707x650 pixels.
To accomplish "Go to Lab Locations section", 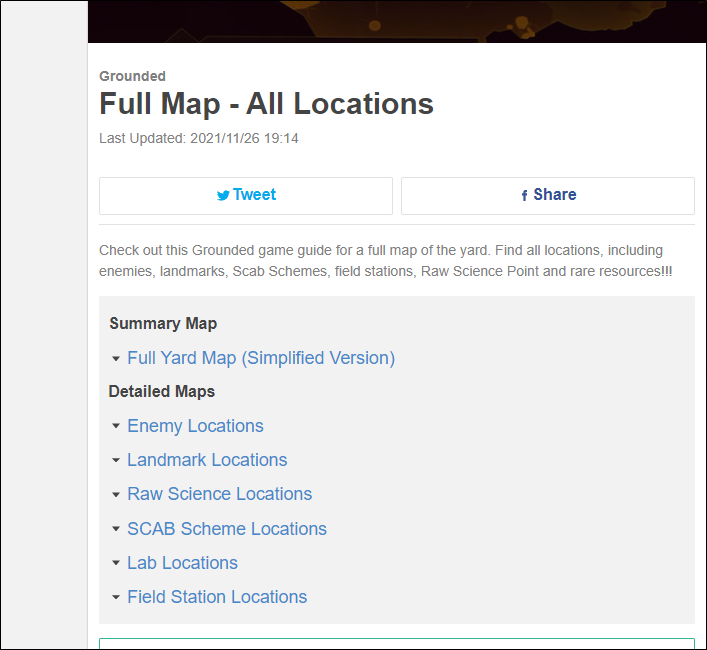I will click(182, 563).
